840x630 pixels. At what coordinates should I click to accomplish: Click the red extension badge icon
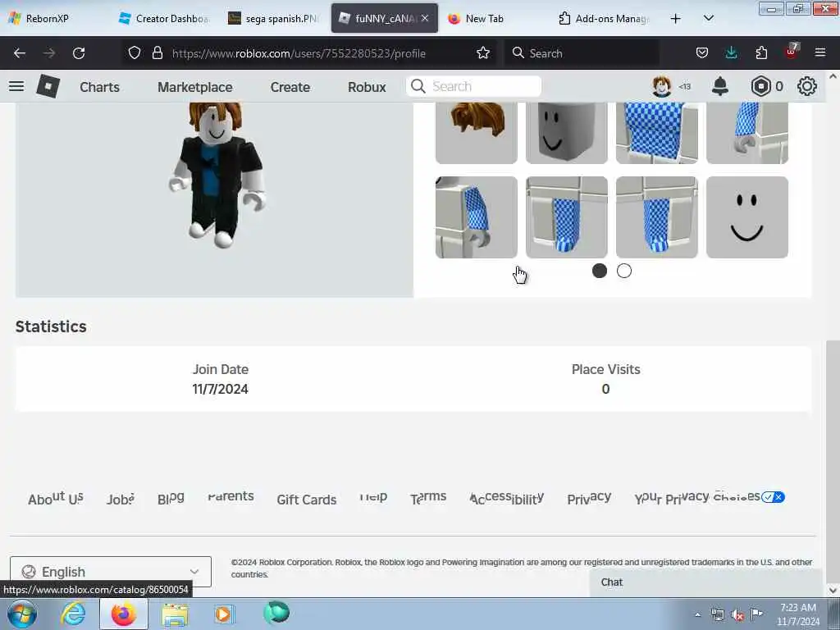pyautogui.click(x=792, y=52)
